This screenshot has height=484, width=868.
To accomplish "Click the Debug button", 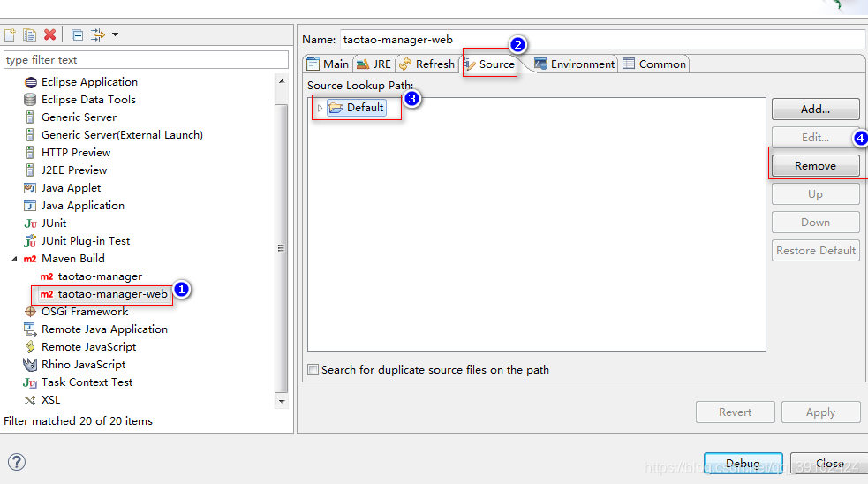I will (743, 464).
